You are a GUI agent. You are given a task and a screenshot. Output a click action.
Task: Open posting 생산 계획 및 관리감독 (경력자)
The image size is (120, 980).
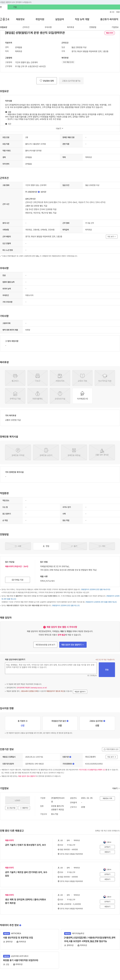tap(25, 901)
